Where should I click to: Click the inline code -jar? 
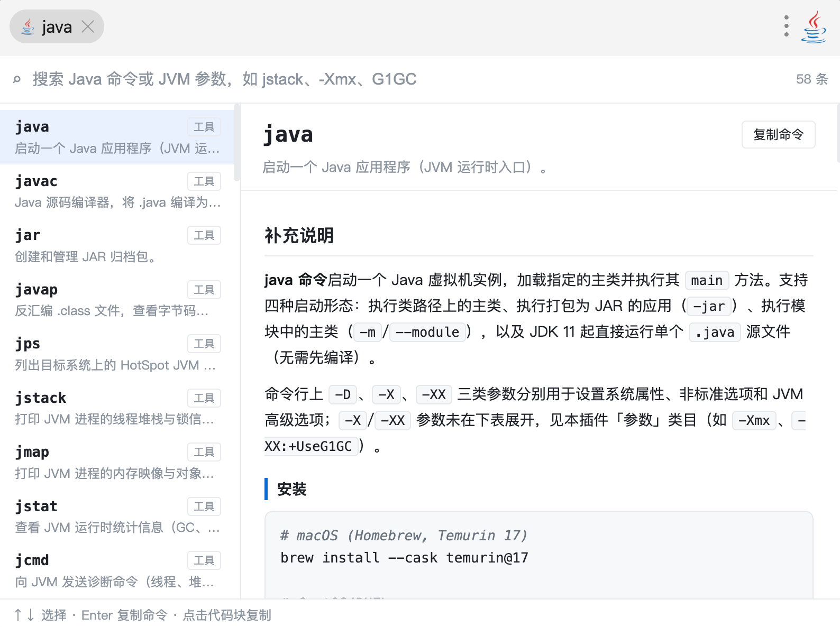click(x=709, y=306)
